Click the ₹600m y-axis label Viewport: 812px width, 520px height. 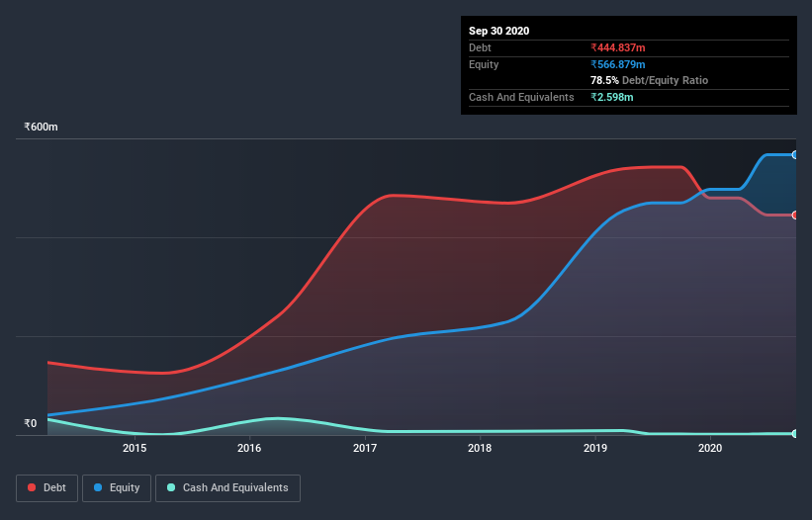(41, 127)
